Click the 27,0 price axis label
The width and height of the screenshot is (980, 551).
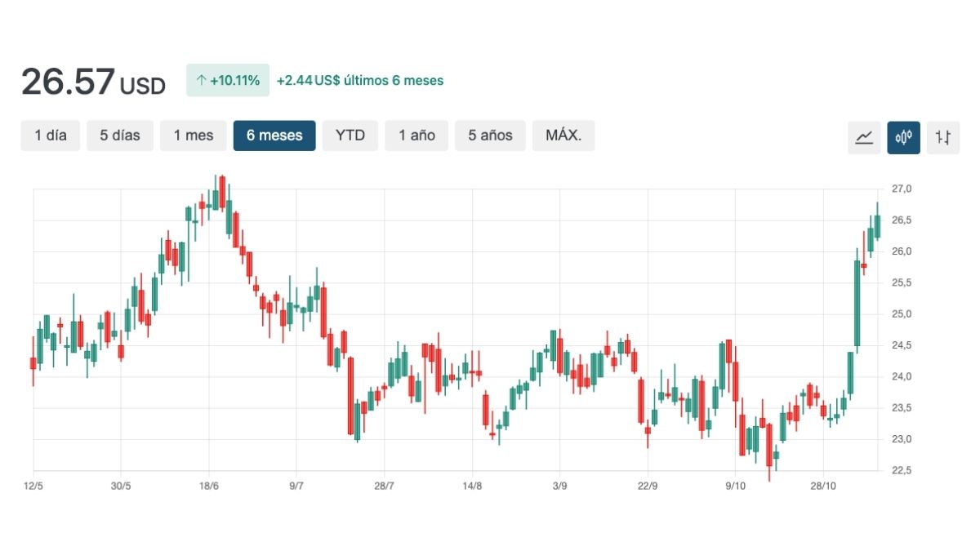click(902, 189)
